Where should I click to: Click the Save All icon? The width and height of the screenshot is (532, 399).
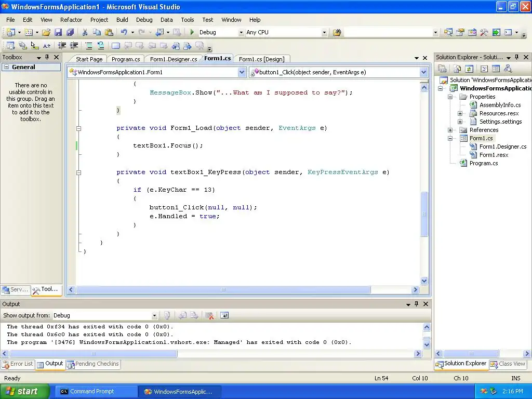tap(70, 32)
